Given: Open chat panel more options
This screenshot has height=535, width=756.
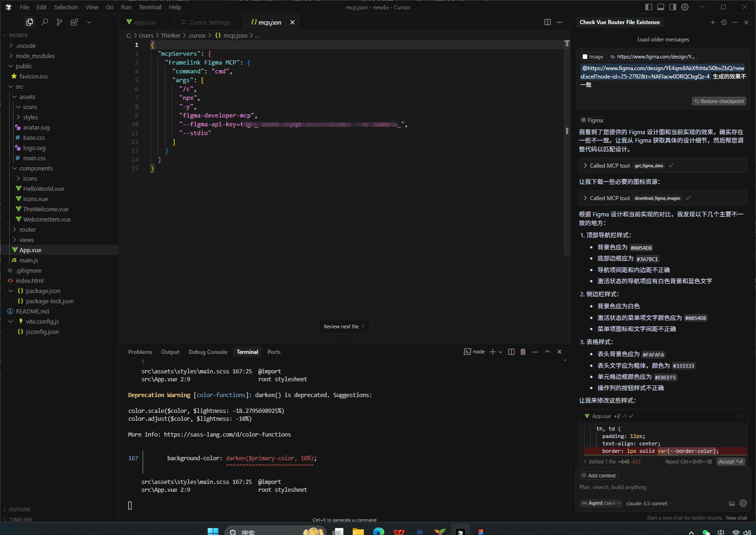Looking at the screenshot, I should pos(735,22).
